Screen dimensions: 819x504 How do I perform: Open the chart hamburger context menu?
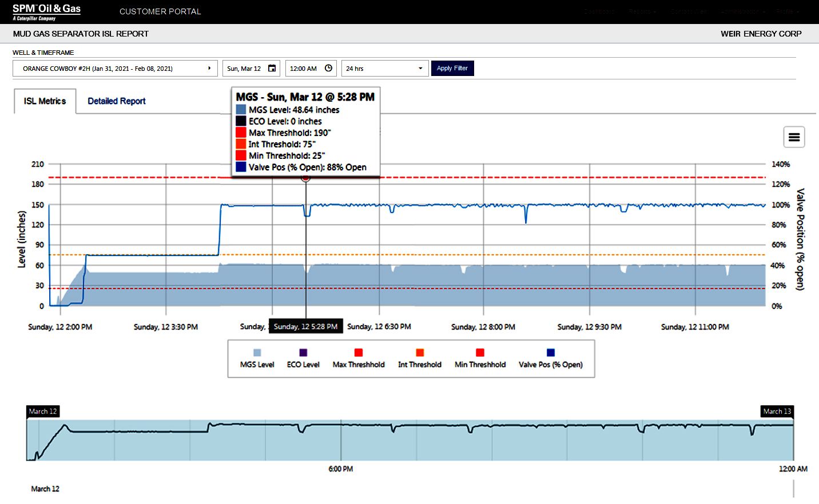(x=794, y=137)
